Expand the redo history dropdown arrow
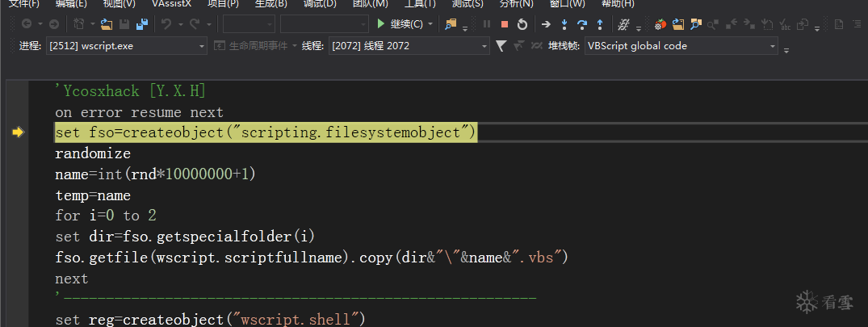Viewport: 868px width, 327px height. click(208, 24)
